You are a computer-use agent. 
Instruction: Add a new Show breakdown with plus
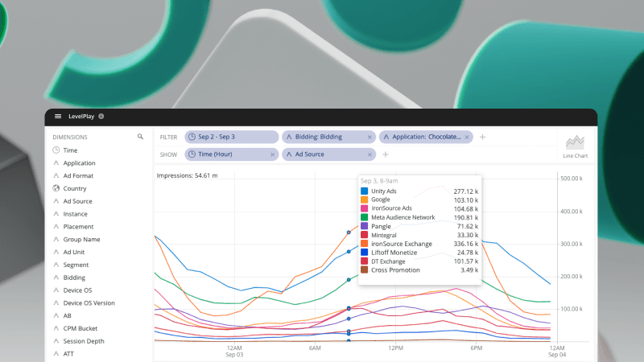tap(386, 154)
